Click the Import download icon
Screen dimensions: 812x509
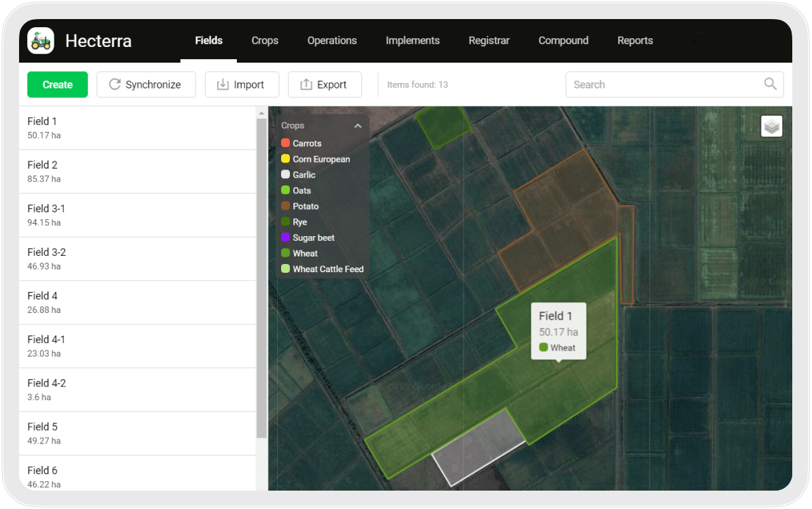[x=223, y=84]
